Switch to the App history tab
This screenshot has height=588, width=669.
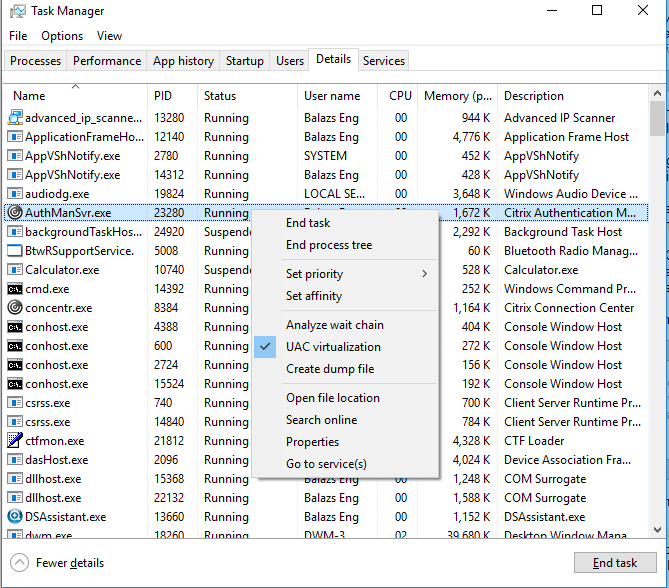(183, 61)
